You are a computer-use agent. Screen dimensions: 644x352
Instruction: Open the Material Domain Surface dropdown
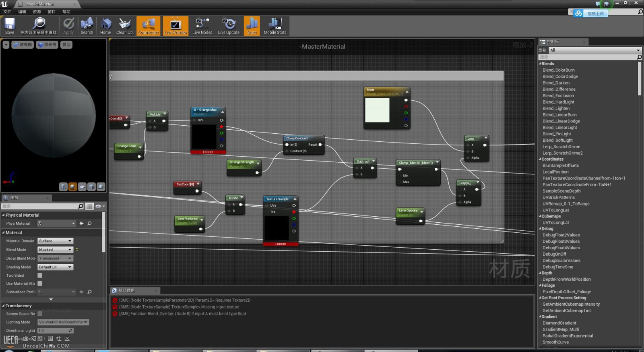tap(55, 241)
